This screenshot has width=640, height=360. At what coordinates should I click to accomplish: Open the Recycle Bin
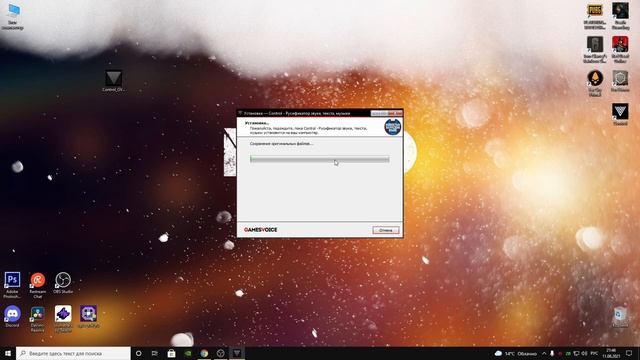pos(620,317)
